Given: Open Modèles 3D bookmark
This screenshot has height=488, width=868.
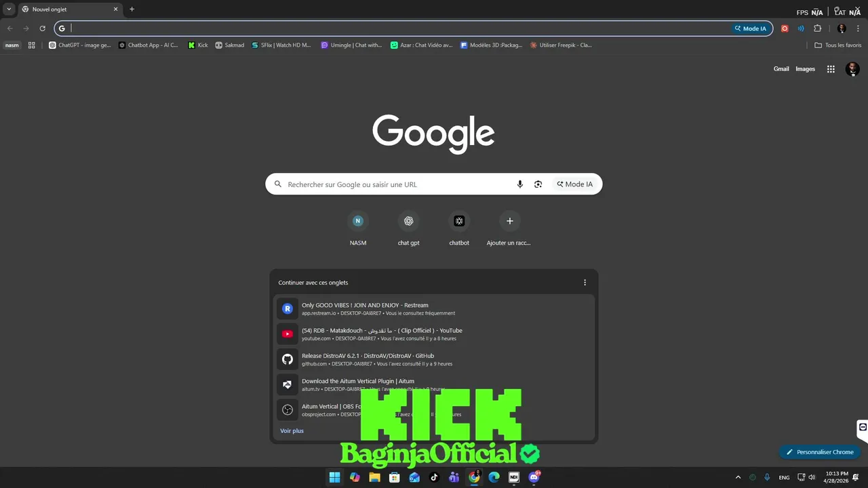Looking at the screenshot, I should click(x=492, y=45).
